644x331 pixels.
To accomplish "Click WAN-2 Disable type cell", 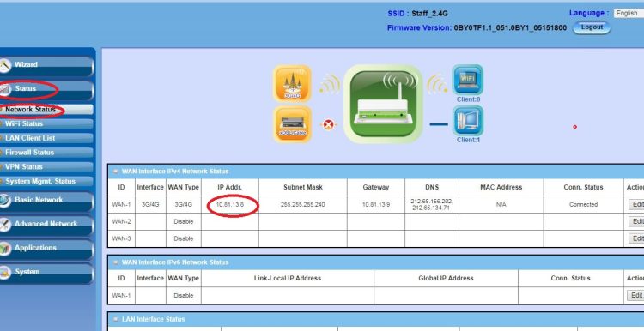I will coord(183,221).
